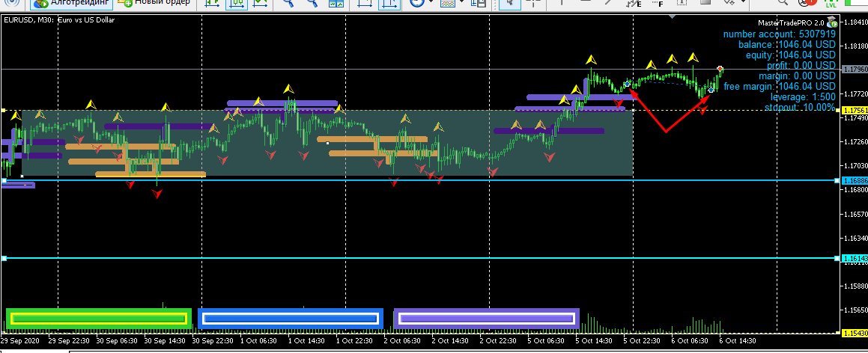Screen dimensions: 868x353
Task: Select the standard cursor tool
Action: [509, 3]
